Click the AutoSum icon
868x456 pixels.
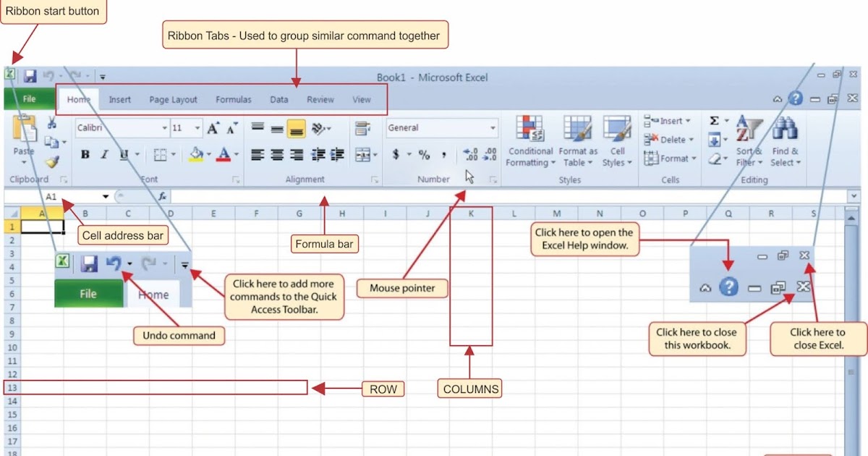tap(712, 122)
